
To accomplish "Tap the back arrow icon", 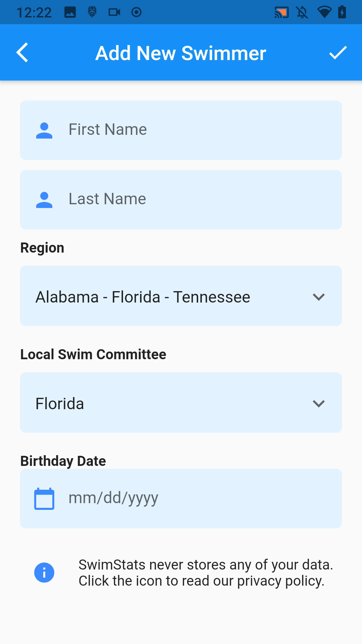I will 22,53.
